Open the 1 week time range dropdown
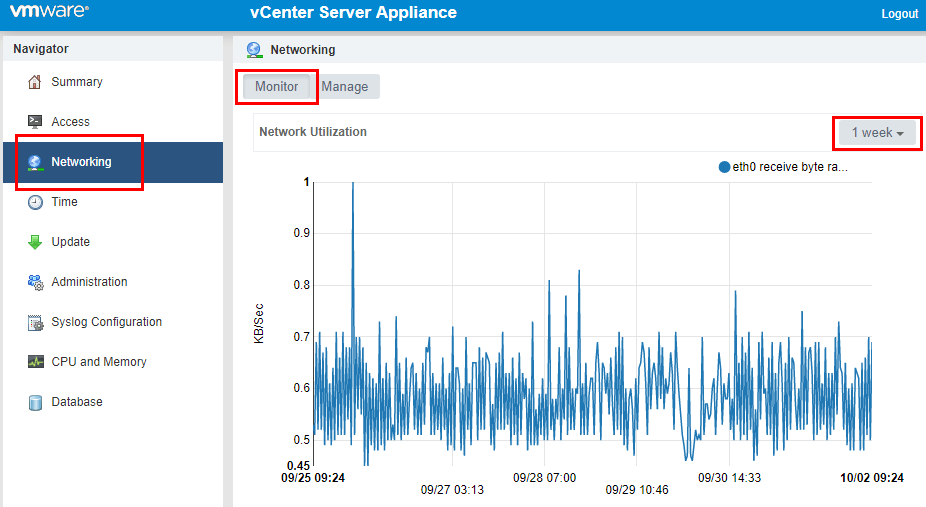Image resolution: width=926 pixels, height=507 pixels. click(877, 133)
